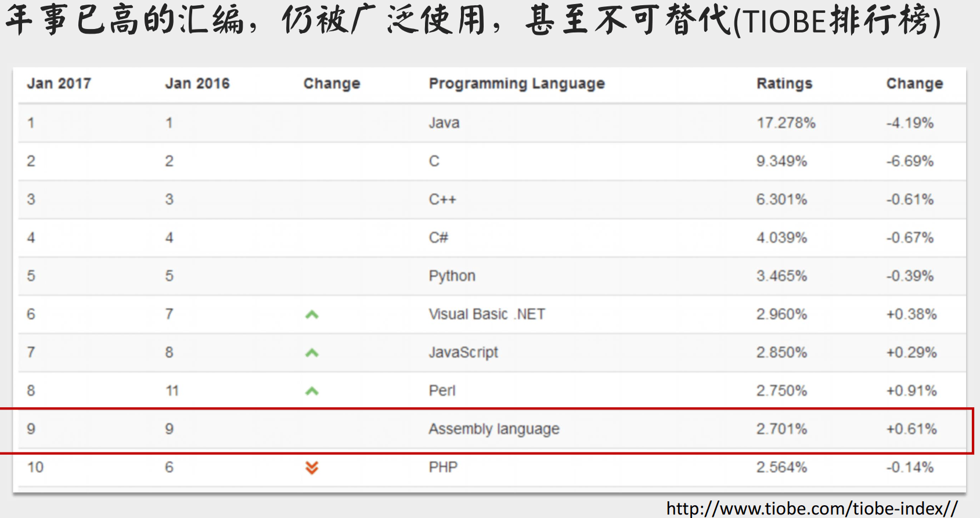Click the 2.960% rating value
Screen dimensions: 980x518
click(x=781, y=314)
